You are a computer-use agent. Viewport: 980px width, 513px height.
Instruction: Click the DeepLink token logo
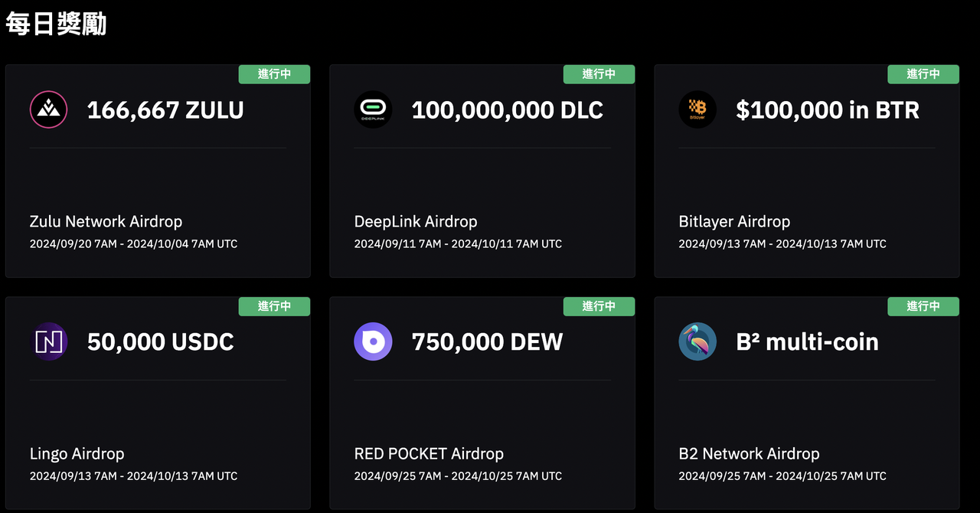[373, 109]
